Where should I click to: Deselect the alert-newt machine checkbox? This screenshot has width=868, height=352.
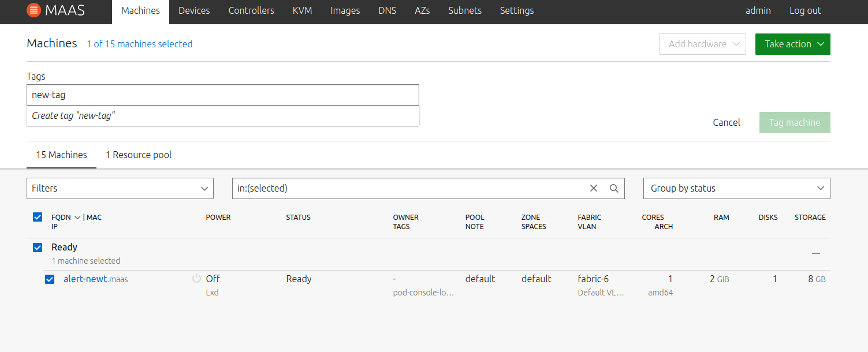click(x=50, y=279)
